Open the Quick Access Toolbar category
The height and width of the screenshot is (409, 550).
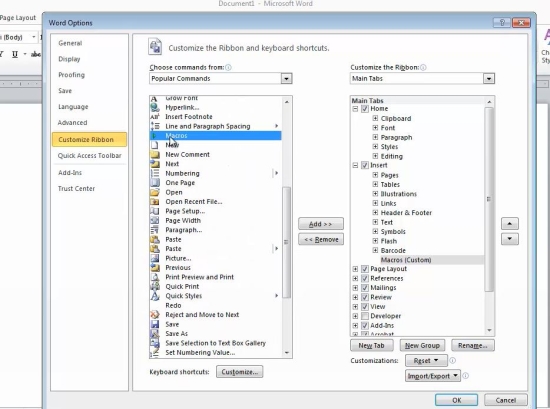pos(90,155)
